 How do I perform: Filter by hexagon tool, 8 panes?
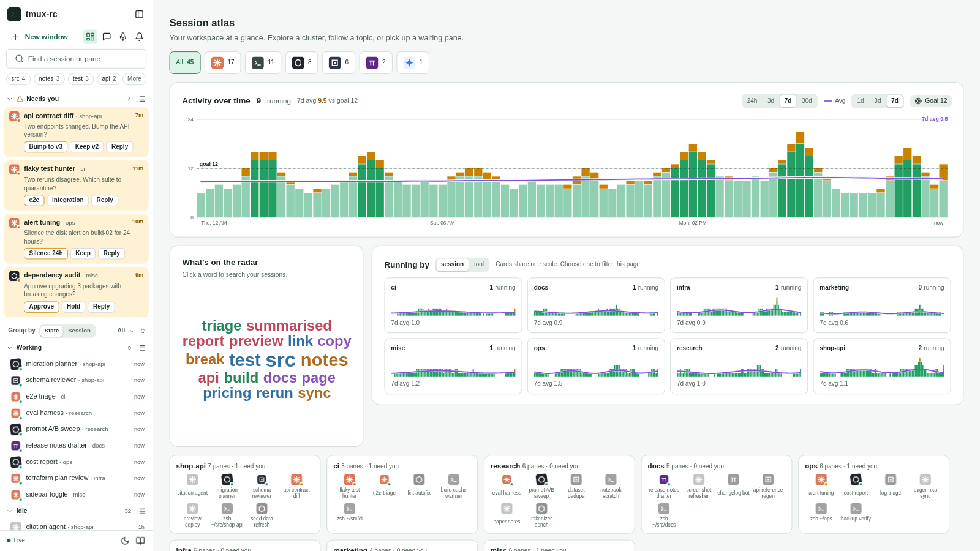coord(301,62)
